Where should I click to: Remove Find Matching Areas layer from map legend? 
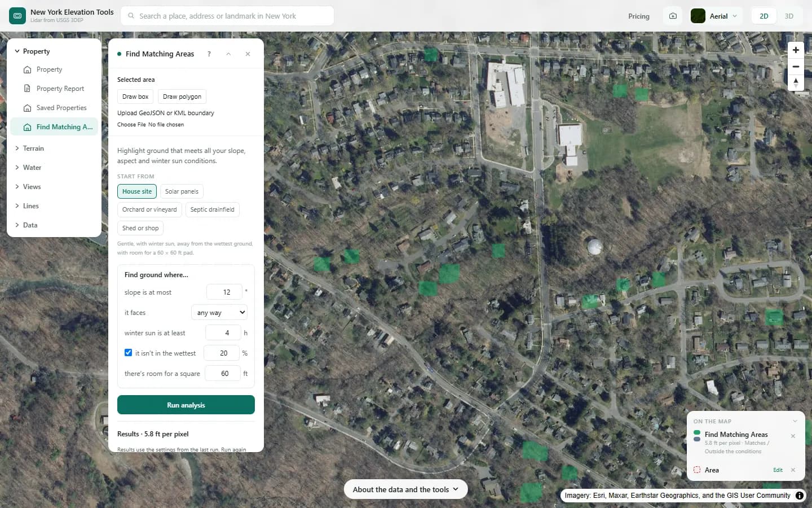click(793, 436)
